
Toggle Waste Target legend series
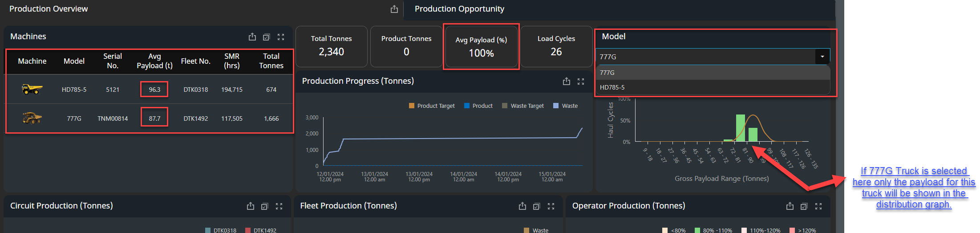pos(523,106)
